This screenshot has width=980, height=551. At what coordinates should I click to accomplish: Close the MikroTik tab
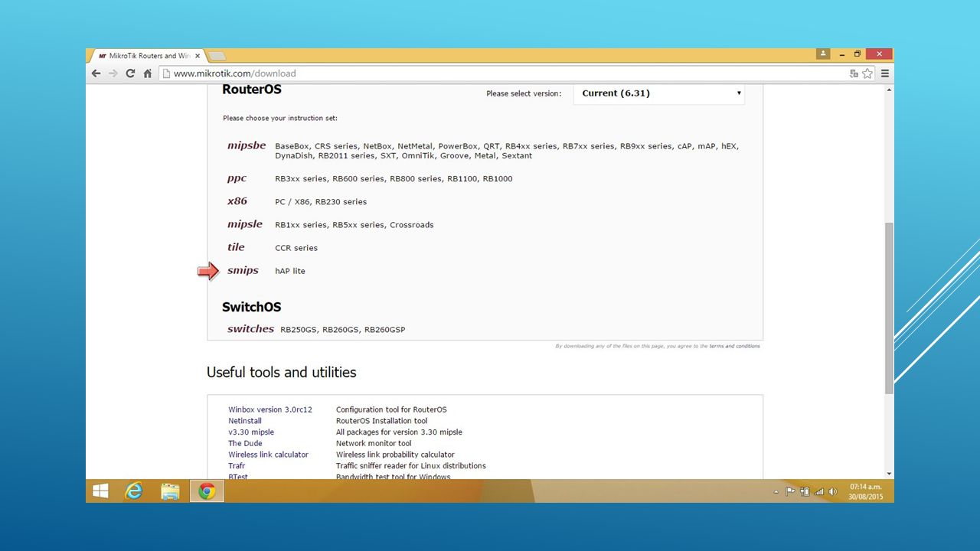pos(198,56)
